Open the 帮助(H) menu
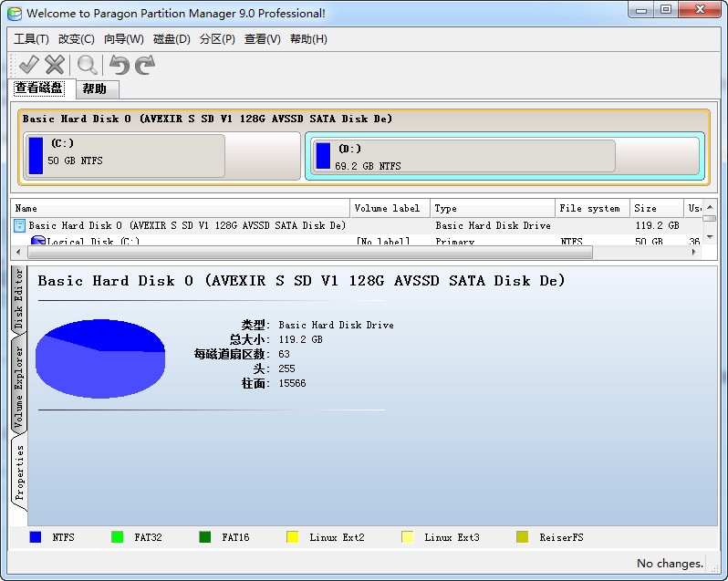Viewport: 728px width, 581px height. 308,39
